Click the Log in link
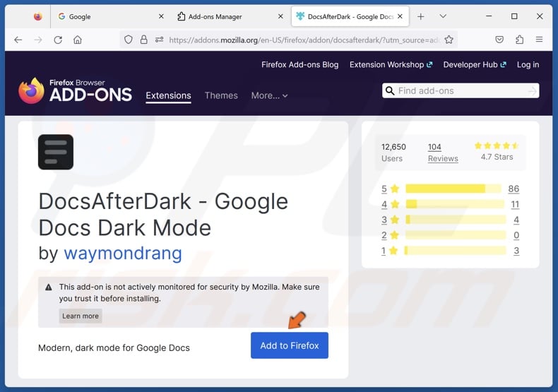Image resolution: width=558 pixels, height=392 pixels. 528,65
